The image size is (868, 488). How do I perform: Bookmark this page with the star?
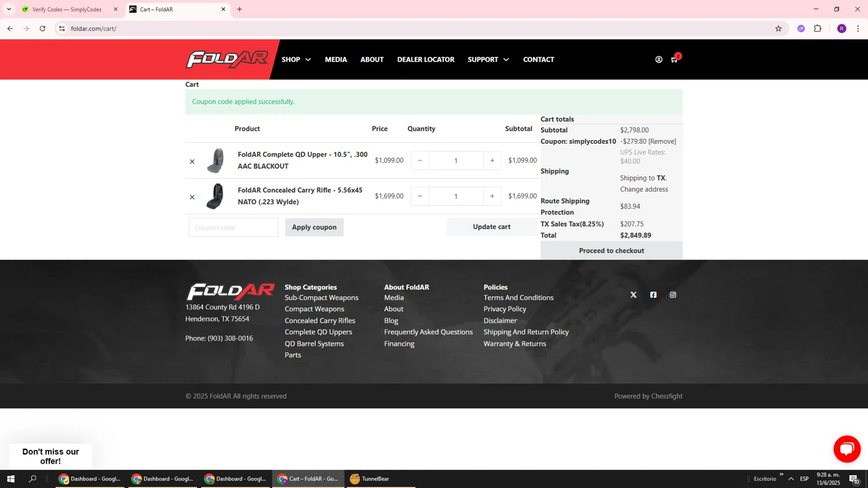coord(778,28)
